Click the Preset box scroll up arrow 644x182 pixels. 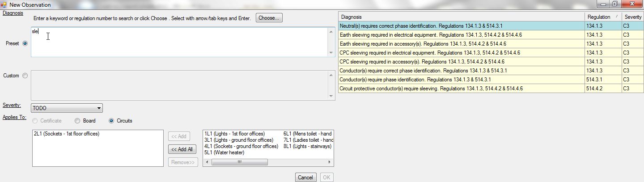[x=331, y=31]
